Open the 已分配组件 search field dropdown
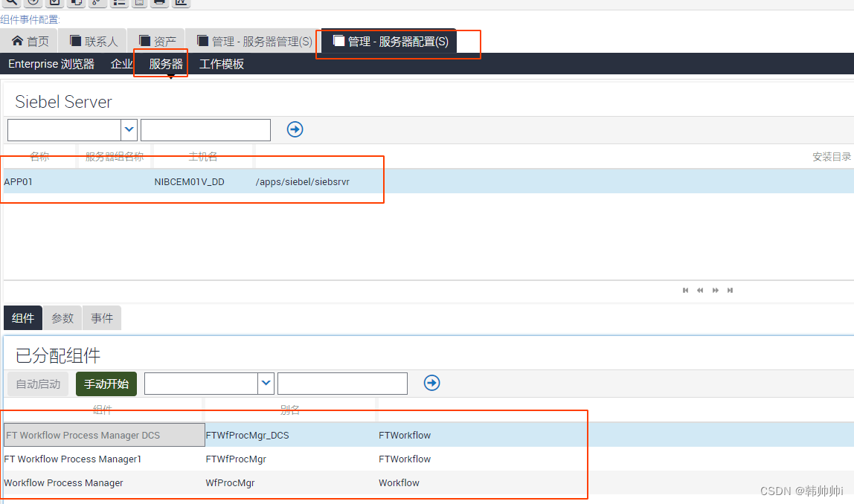854x504 pixels. [266, 383]
